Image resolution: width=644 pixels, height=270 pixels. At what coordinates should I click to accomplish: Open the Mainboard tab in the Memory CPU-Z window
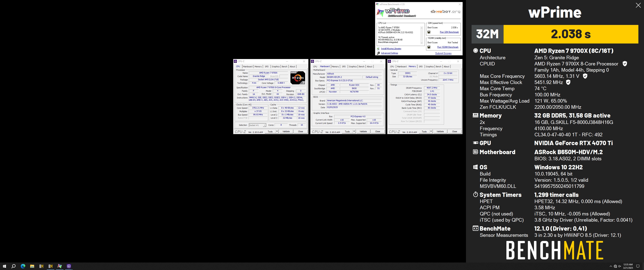pyautogui.click(x=402, y=67)
